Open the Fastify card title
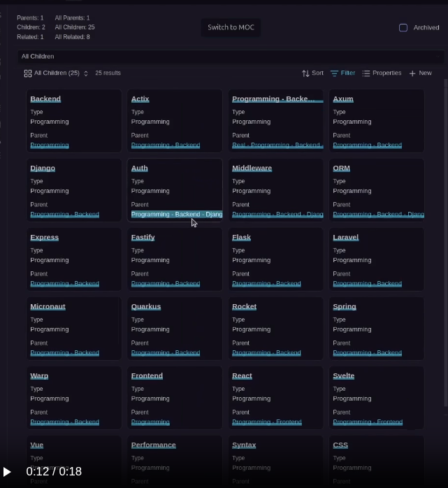Viewport: 448px width, 488px height. click(x=143, y=238)
